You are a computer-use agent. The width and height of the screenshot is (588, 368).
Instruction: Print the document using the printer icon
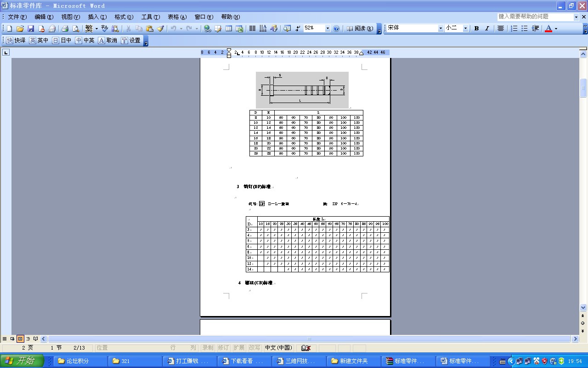pos(65,29)
